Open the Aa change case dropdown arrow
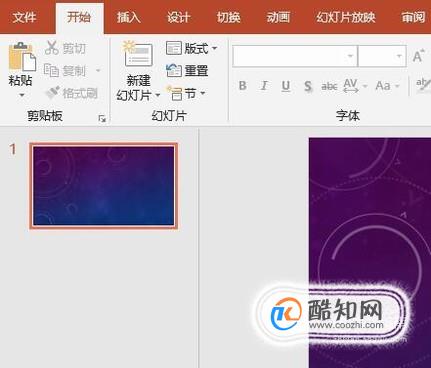This screenshot has width=431, height=368. click(397, 86)
